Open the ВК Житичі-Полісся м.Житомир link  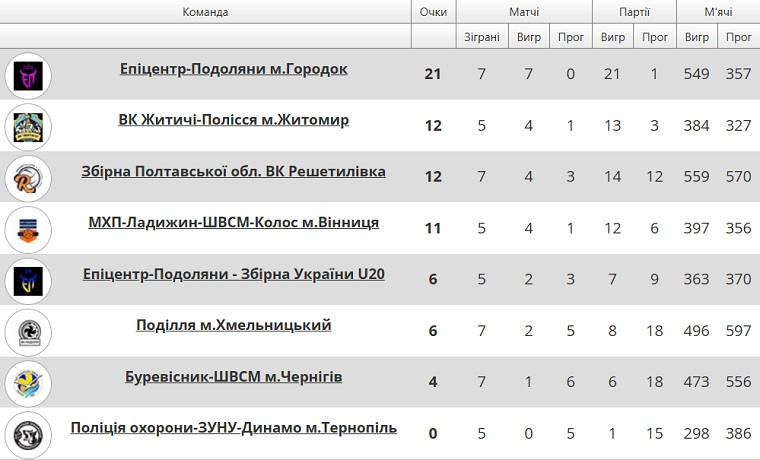click(234, 120)
